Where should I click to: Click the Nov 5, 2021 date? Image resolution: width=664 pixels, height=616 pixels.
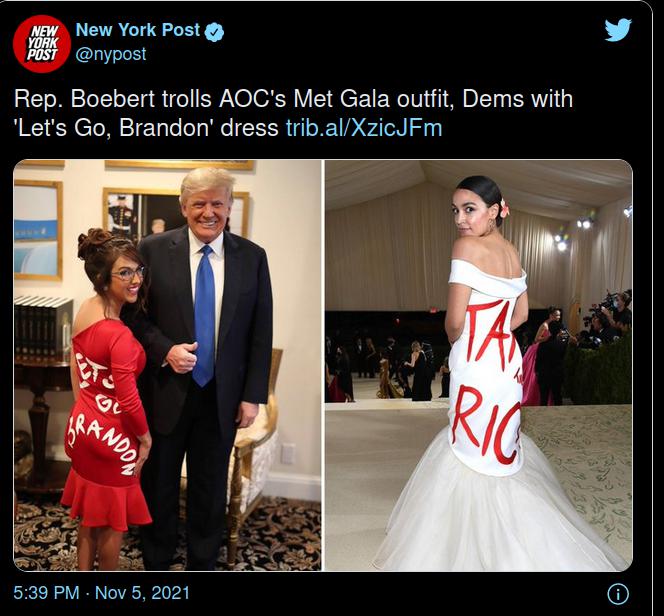(x=142, y=593)
